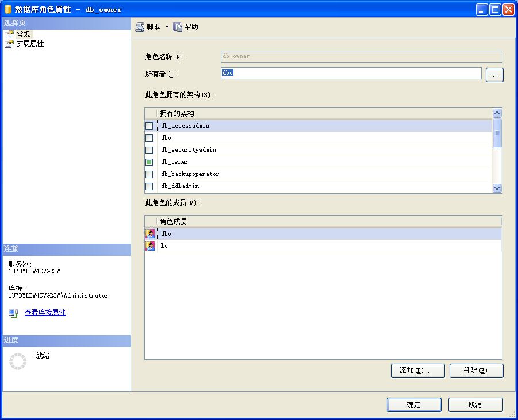Check the dbo schema checkbox

(149, 138)
